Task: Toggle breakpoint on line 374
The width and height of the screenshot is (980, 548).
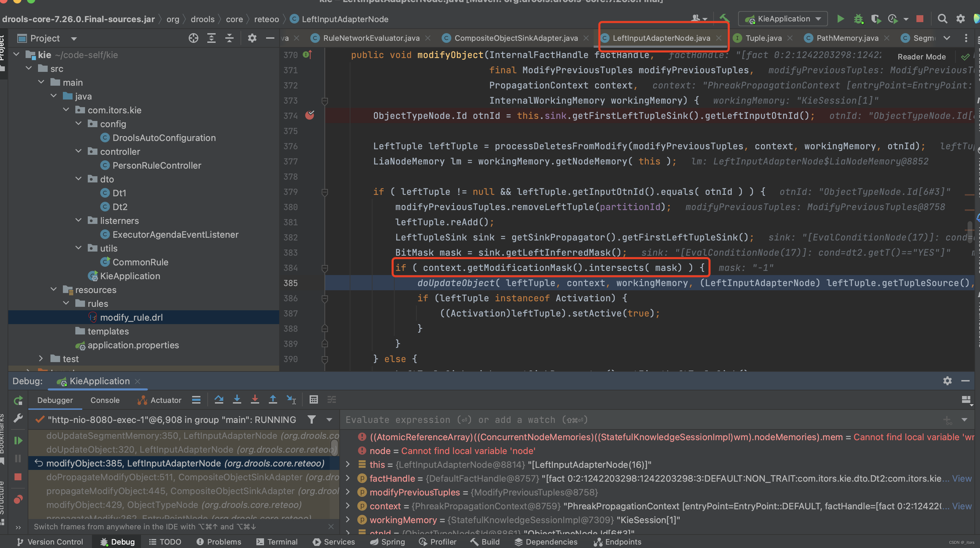Action: [310, 115]
